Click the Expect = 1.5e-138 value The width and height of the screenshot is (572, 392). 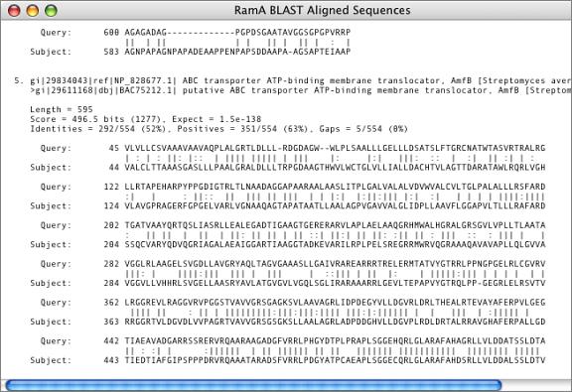coord(216,119)
